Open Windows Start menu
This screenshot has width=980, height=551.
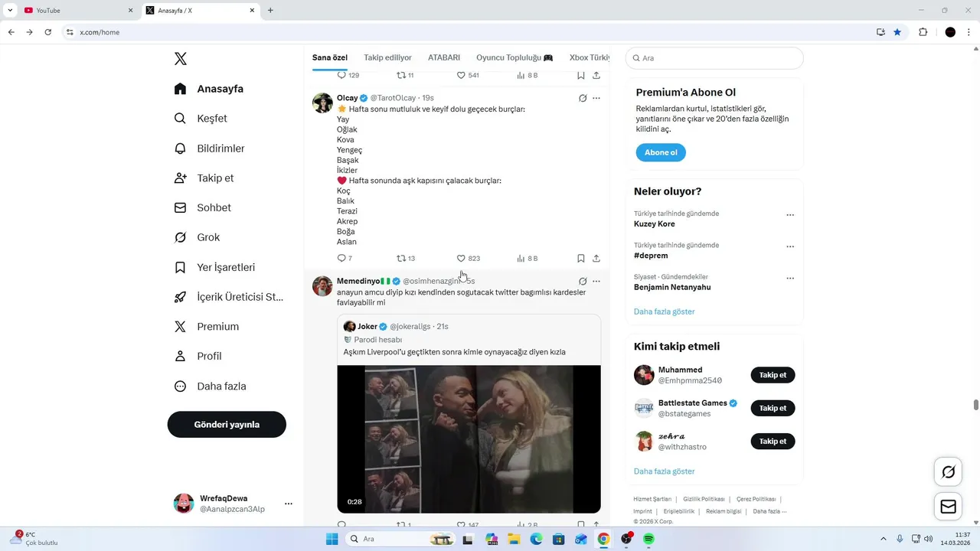coord(332,539)
